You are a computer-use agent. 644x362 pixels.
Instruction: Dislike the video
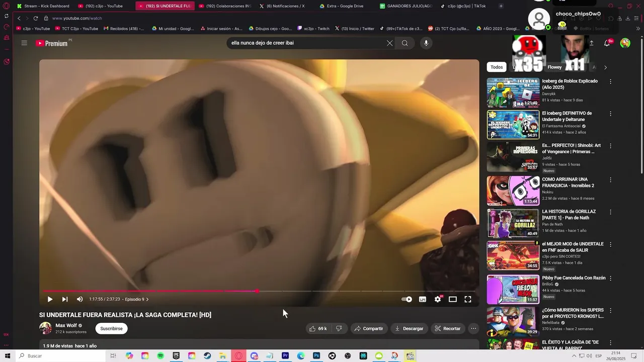coord(339,328)
